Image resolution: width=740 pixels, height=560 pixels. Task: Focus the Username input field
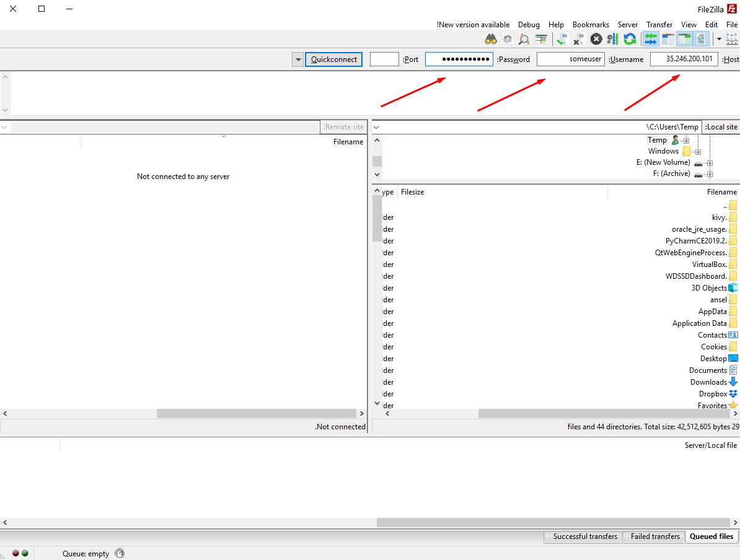pos(571,59)
